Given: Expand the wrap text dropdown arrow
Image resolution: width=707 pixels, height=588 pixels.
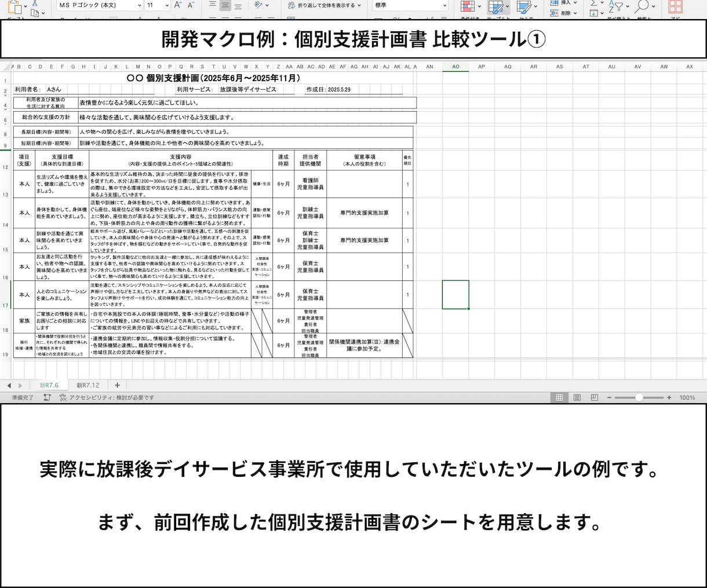Looking at the screenshot, I should coord(359,5).
